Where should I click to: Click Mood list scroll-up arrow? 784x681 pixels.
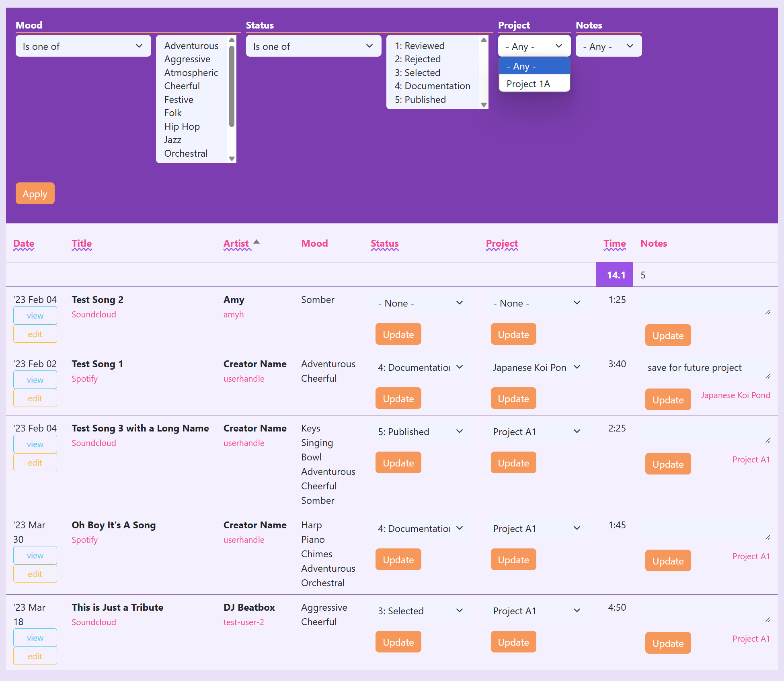pyautogui.click(x=232, y=39)
